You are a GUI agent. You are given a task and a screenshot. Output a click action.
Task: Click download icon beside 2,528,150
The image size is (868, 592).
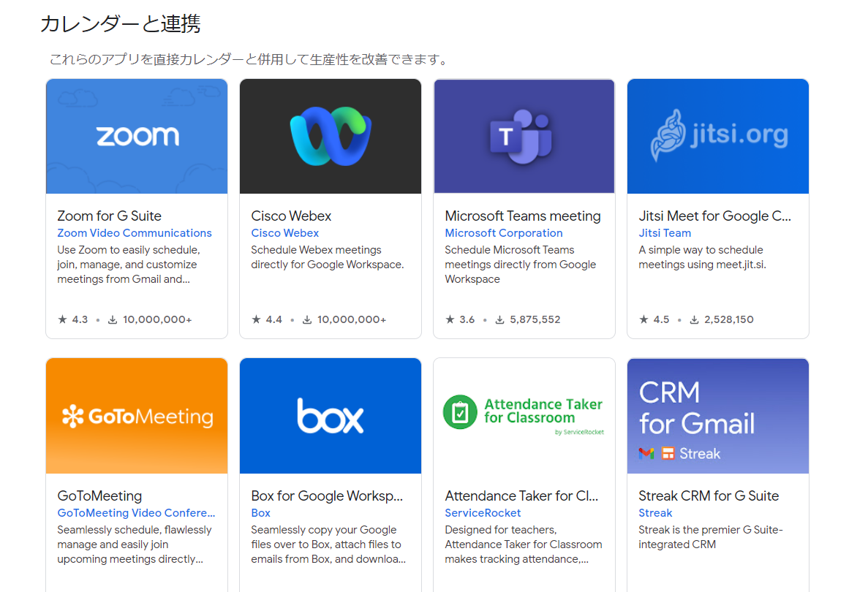tap(694, 320)
